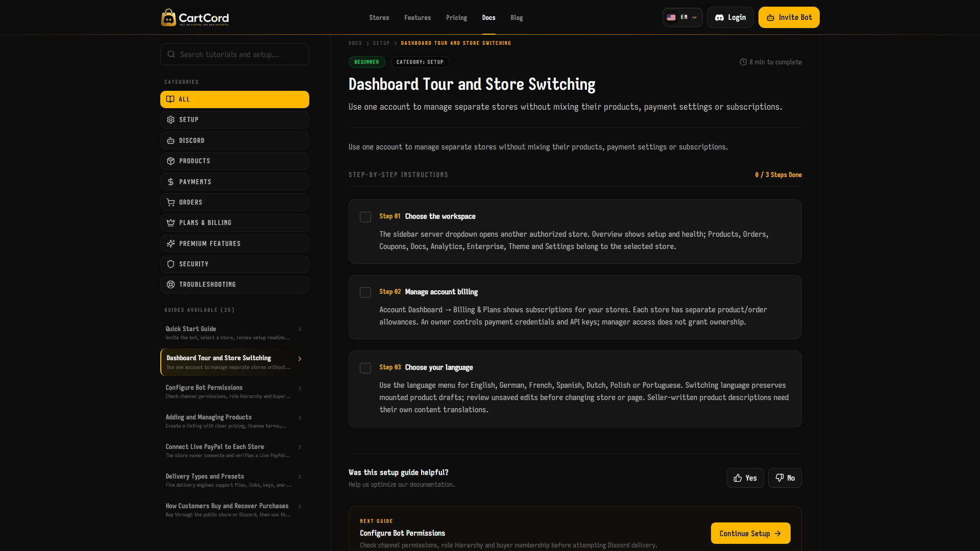Click chevron on Configure Bot Permissions guide
Viewport: 980px width, 551px height.
300,389
